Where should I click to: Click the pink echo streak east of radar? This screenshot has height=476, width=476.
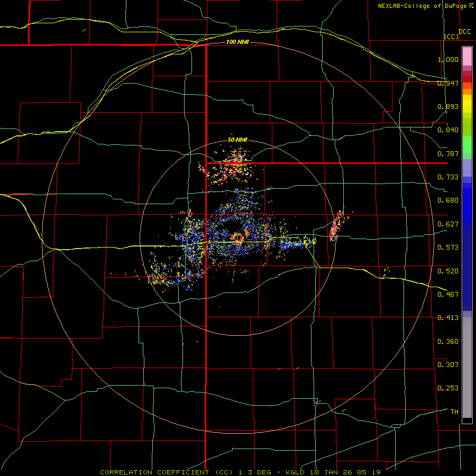pyautogui.click(x=336, y=226)
